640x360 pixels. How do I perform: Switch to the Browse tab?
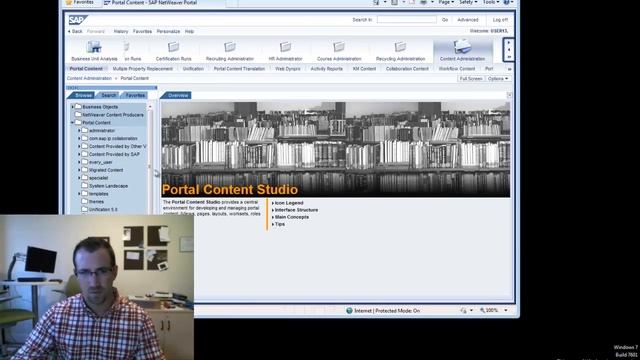click(84, 95)
